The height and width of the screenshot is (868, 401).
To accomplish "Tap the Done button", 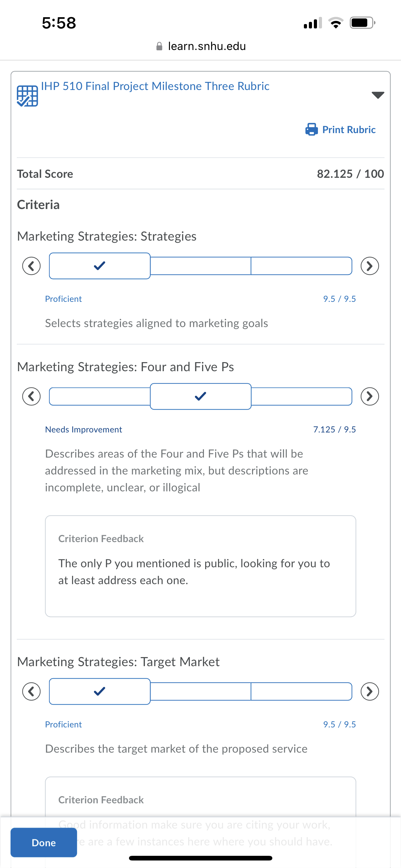I will point(44,842).
